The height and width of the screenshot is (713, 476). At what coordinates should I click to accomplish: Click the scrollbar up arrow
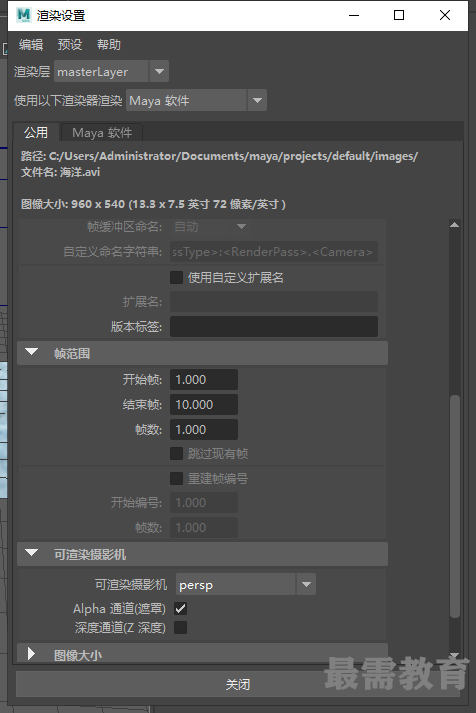tap(454, 225)
